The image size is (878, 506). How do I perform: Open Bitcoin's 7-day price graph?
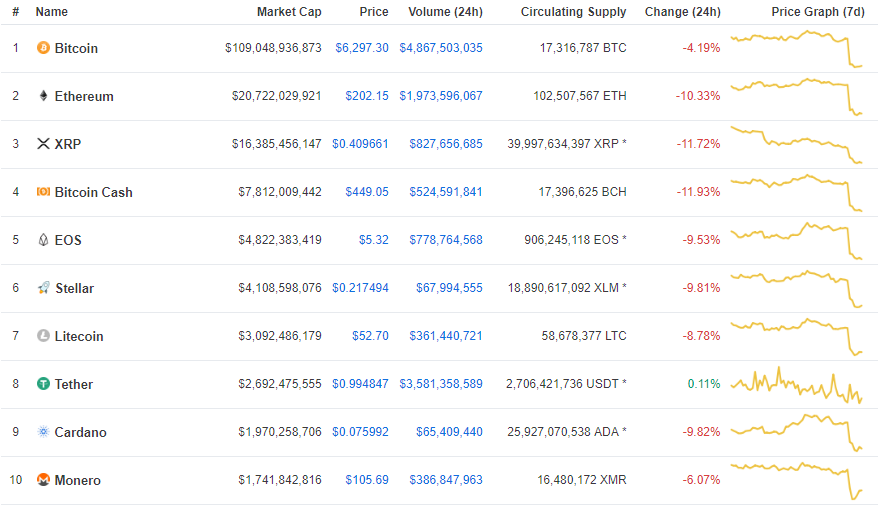point(797,49)
